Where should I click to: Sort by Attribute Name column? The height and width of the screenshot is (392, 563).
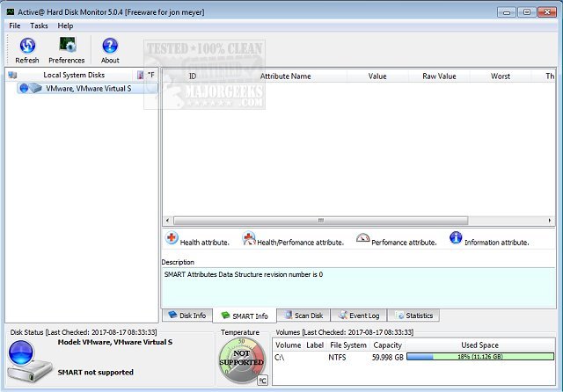285,76
